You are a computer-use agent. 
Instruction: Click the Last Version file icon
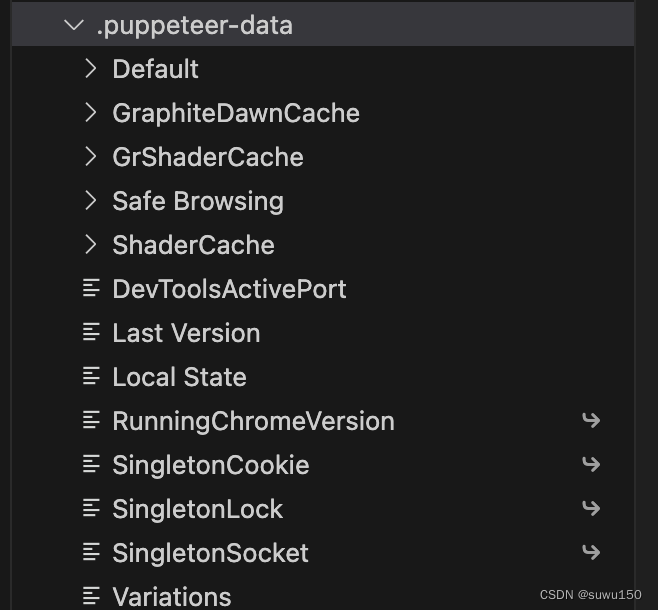tap(91, 333)
